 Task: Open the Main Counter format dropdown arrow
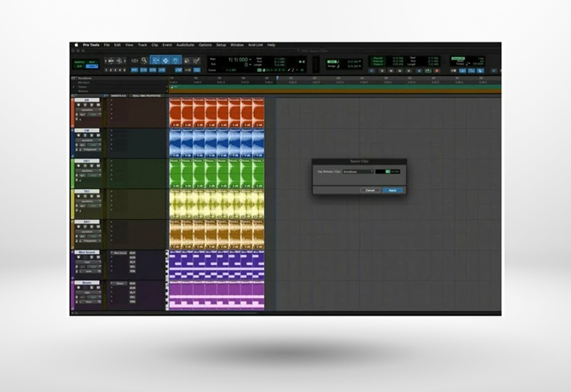(251, 60)
